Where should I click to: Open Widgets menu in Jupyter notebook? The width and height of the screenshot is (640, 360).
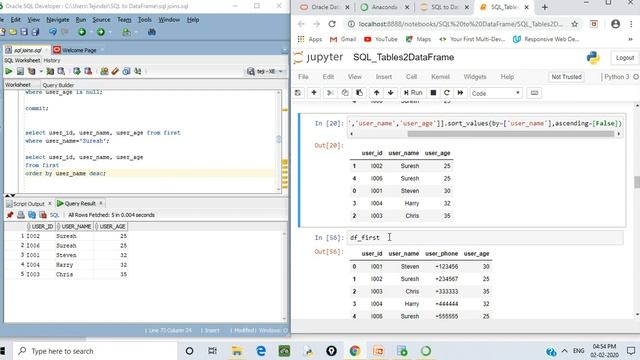[x=475, y=77]
